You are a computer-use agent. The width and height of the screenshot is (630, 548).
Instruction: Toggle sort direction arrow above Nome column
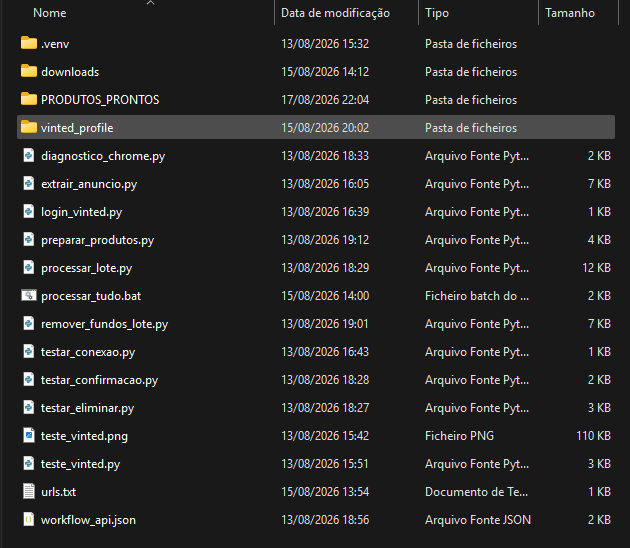pos(150,3)
